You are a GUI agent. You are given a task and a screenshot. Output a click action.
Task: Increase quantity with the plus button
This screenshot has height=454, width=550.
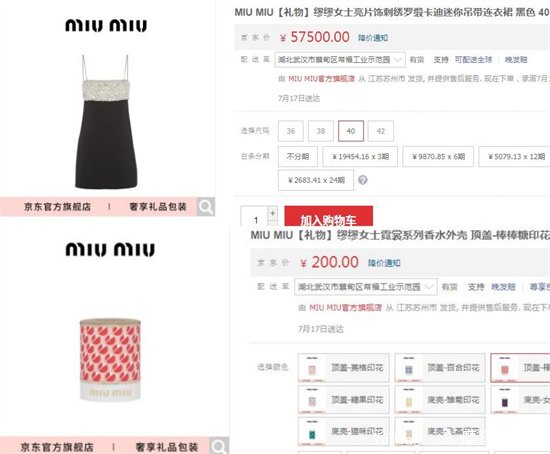[x=273, y=213]
